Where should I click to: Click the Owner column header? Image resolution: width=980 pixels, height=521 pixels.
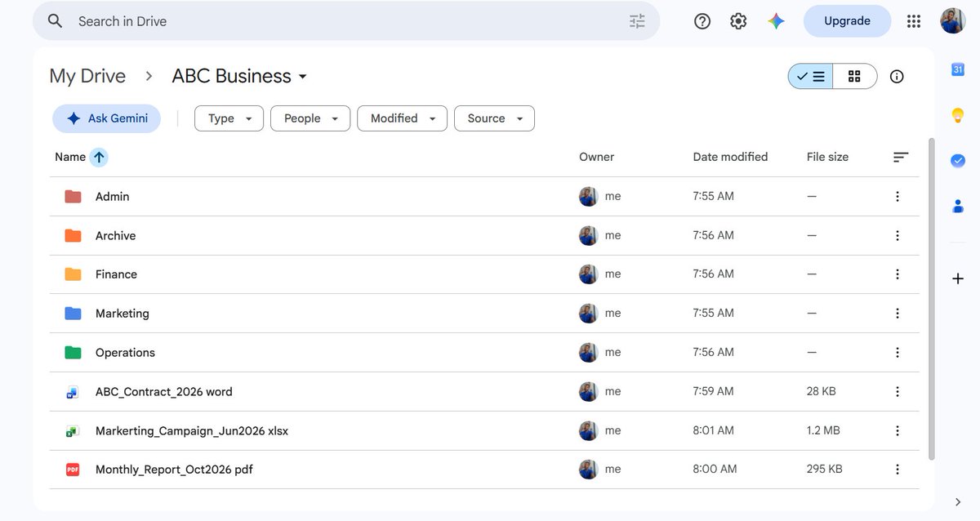tap(596, 157)
